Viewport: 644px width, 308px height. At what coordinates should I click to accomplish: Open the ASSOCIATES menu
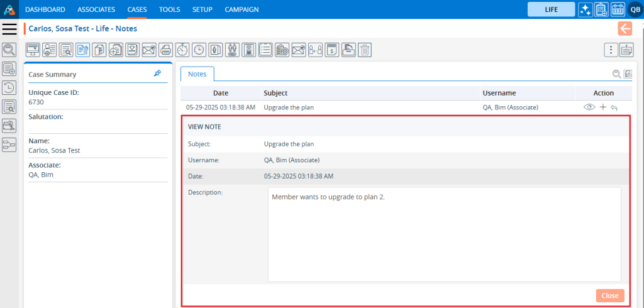(x=96, y=9)
